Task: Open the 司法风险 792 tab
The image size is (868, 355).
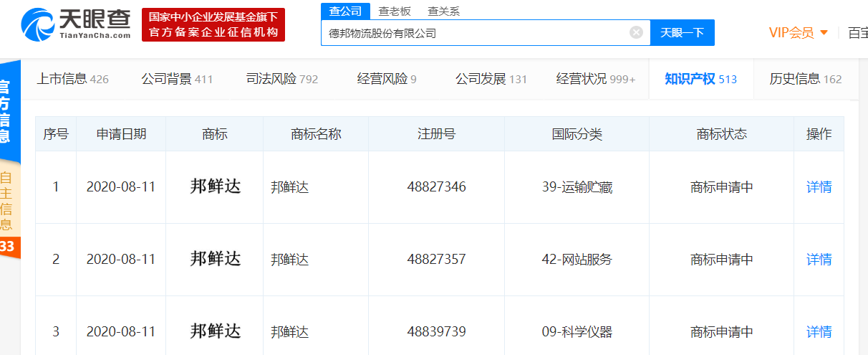Action: click(x=281, y=79)
